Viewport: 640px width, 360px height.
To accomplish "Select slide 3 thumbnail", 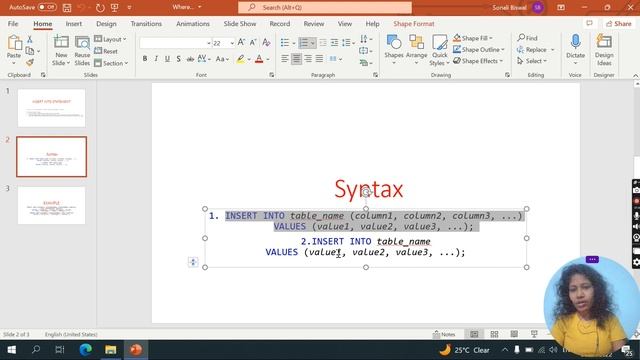I will (51, 205).
